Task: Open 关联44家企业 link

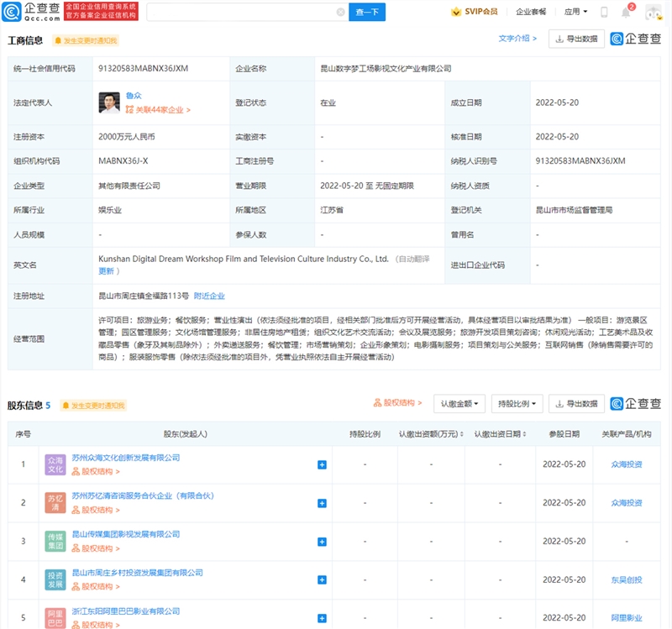Action: click(158, 110)
